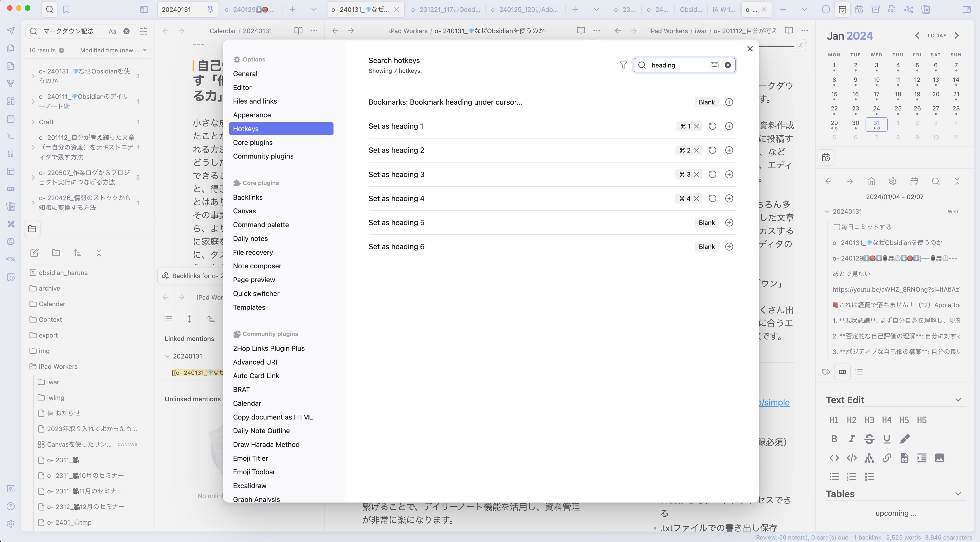
Task: Toggle the right sidebar panel
Action: tap(966, 10)
